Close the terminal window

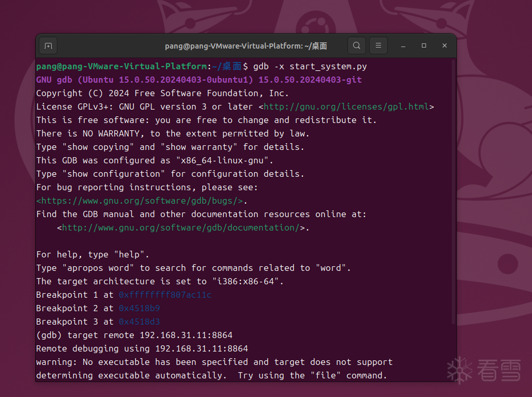tap(445, 45)
